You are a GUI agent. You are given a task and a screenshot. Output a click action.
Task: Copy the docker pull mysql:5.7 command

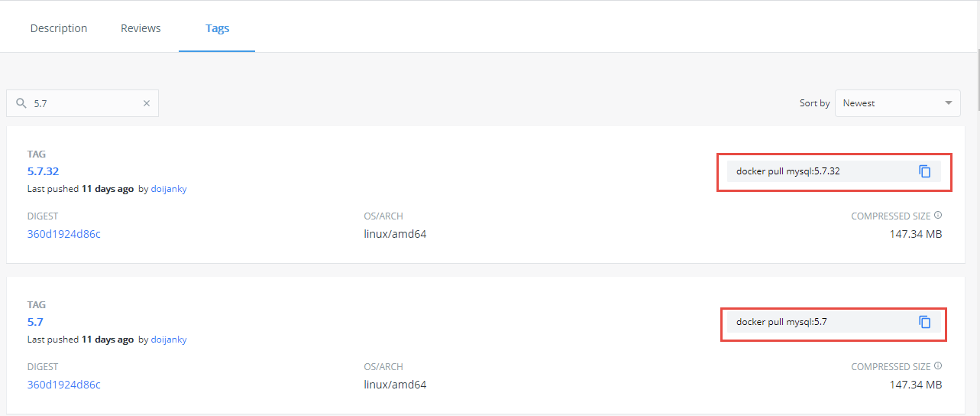tap(924, 322)
